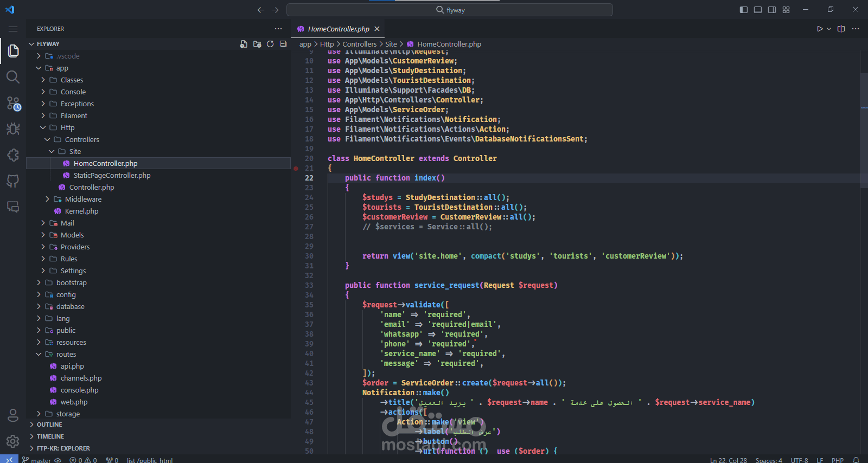This screenshot has height=463, width=868.
Task: Click the New File icon in explorer
Action: click(244, 44)
